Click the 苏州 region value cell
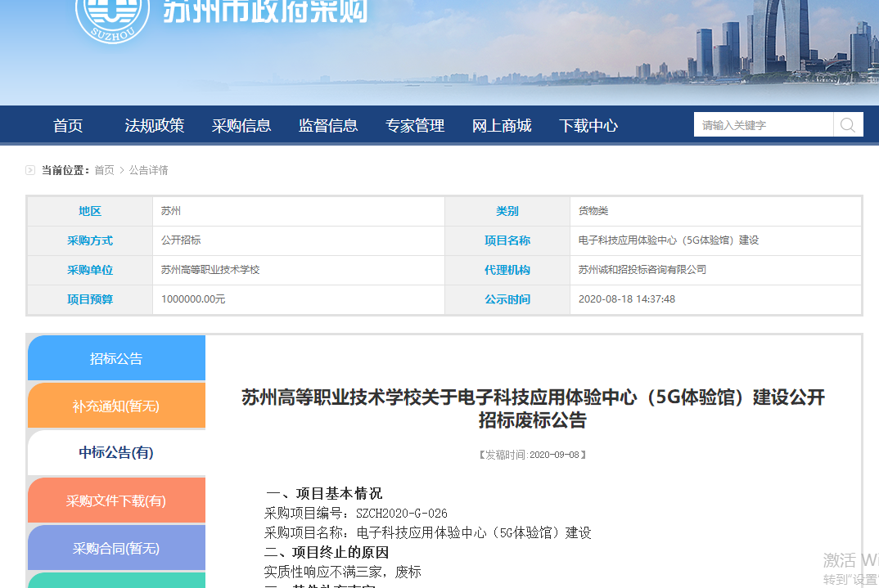This screenshot has width=879, height=588. (x=170, y=211)
